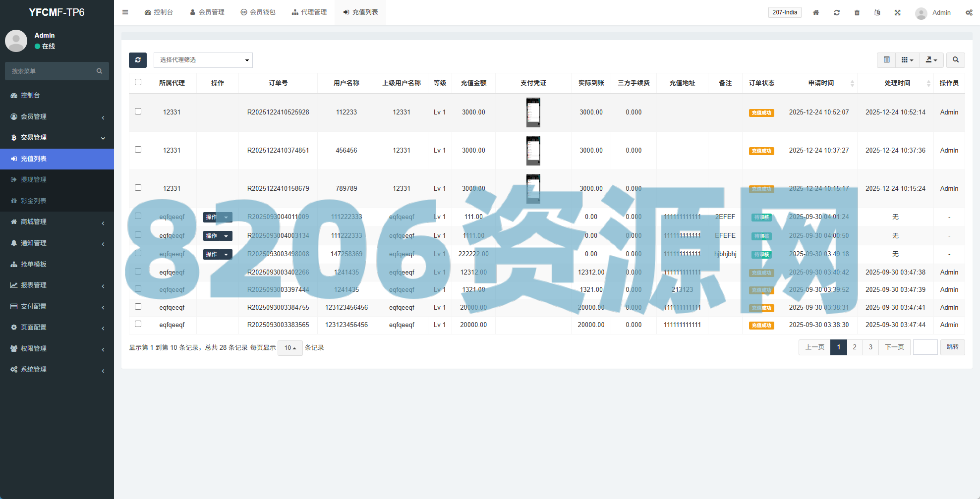Open the 选择代理筛选 agent filter dropdown
This screenshot has width=980, height=499.
click(203, 60)
